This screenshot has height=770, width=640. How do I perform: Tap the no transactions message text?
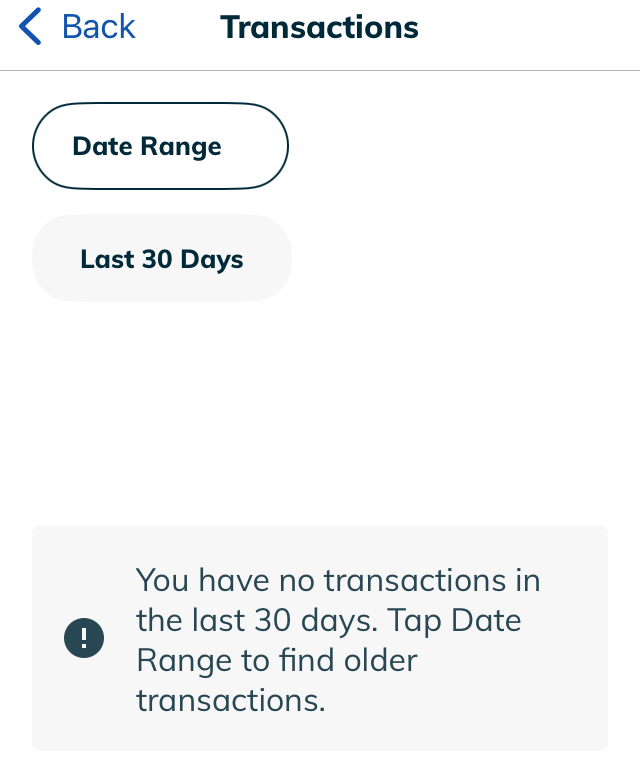[x=337, y=639]
